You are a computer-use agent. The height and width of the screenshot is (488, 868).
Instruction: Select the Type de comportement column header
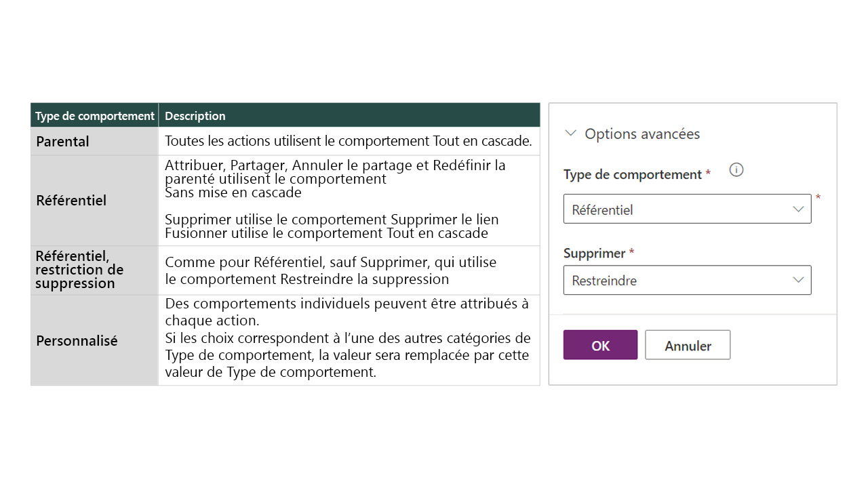point(94,115)
